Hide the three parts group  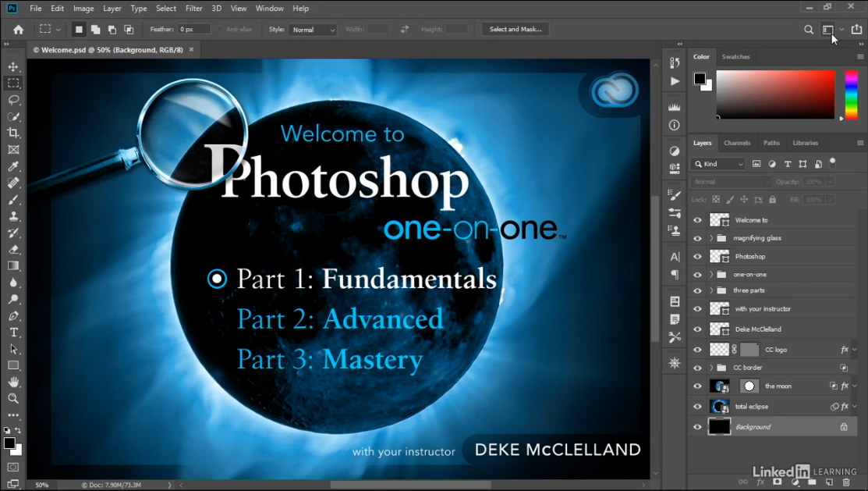pos(697,290)
